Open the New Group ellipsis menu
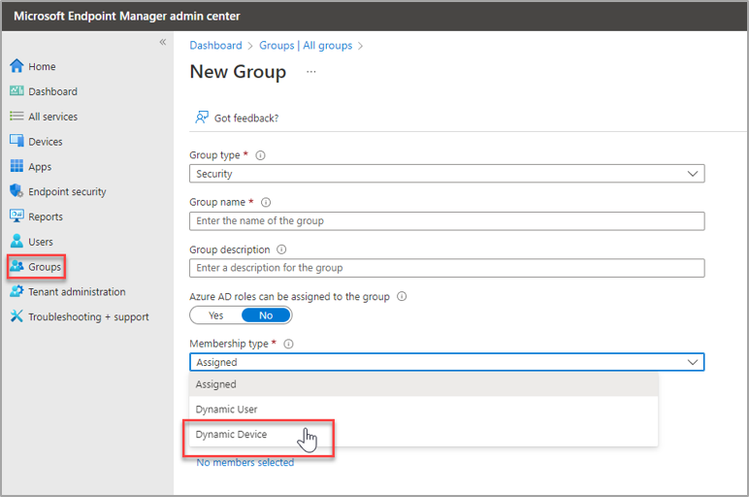749x497 pixels. (311, 72)
